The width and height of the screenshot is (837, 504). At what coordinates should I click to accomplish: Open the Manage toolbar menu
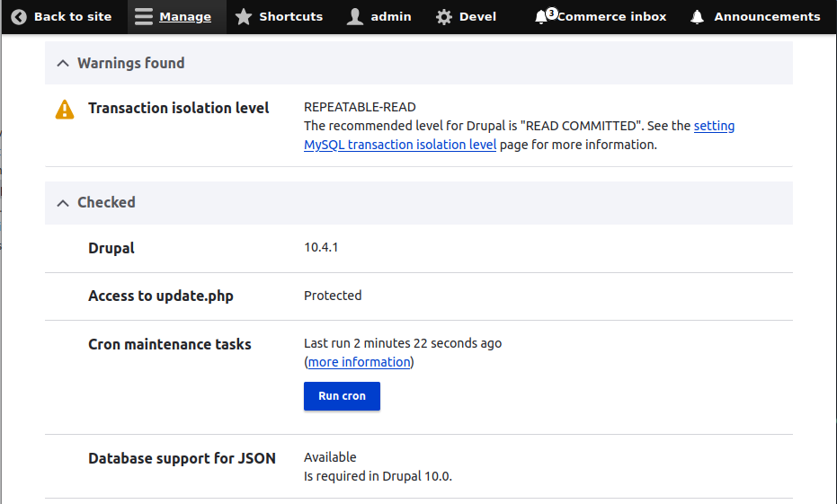click(x=177, y=17)
